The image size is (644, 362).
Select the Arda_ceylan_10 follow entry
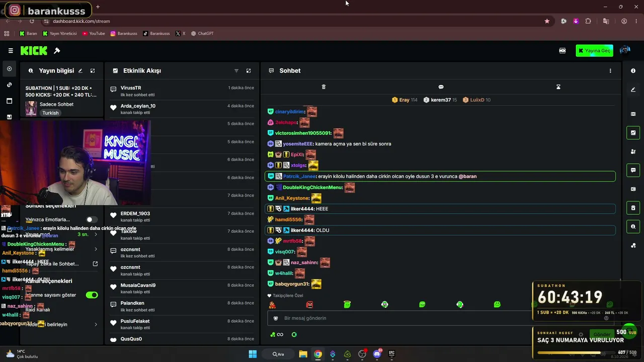pyautogui.click(x=182, y=109)
